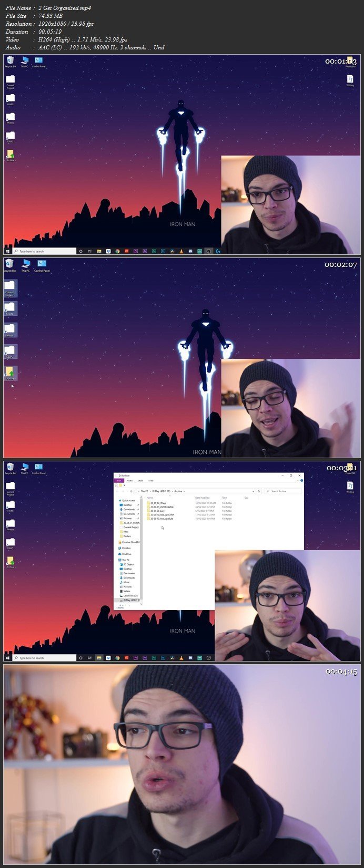
Task: Open This PC icon in the 00:02:07 frame
Action: pos(25,265)
